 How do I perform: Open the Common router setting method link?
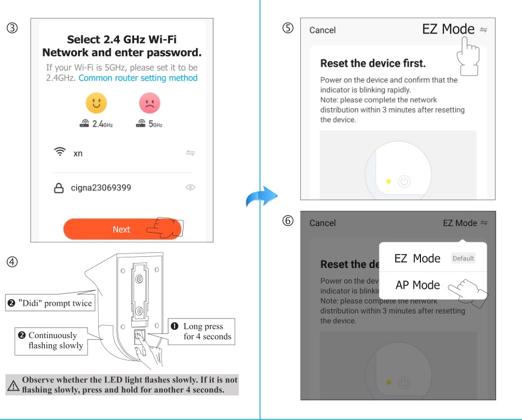[138, 78]
